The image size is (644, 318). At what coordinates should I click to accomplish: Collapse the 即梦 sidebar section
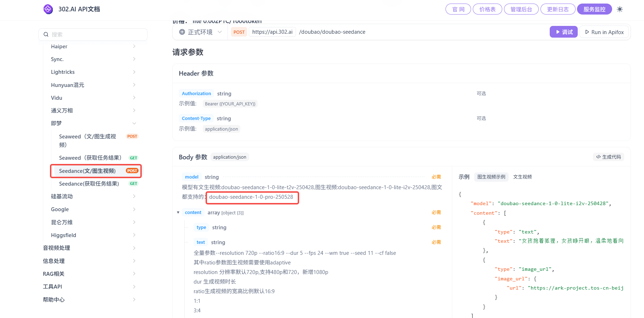93,123
